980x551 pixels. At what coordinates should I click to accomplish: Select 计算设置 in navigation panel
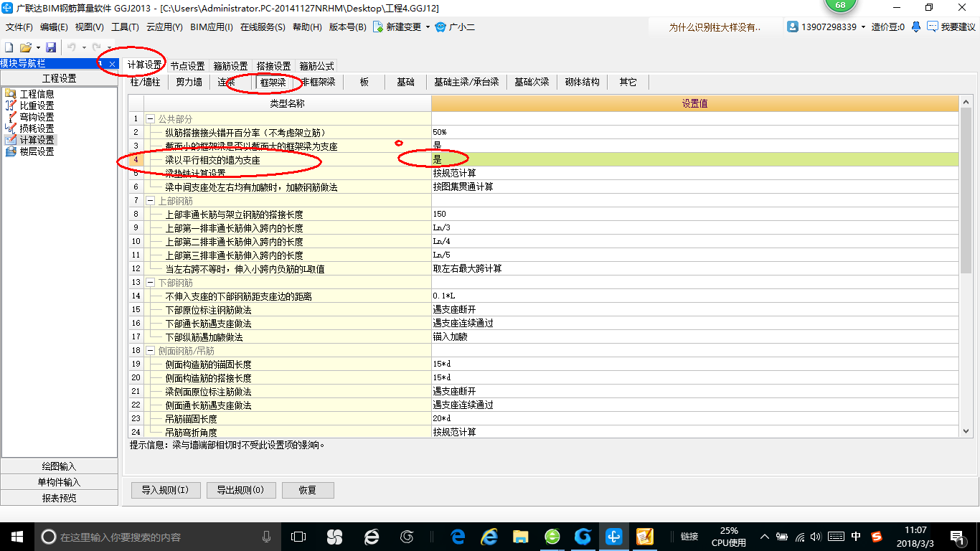click(37, 140)
